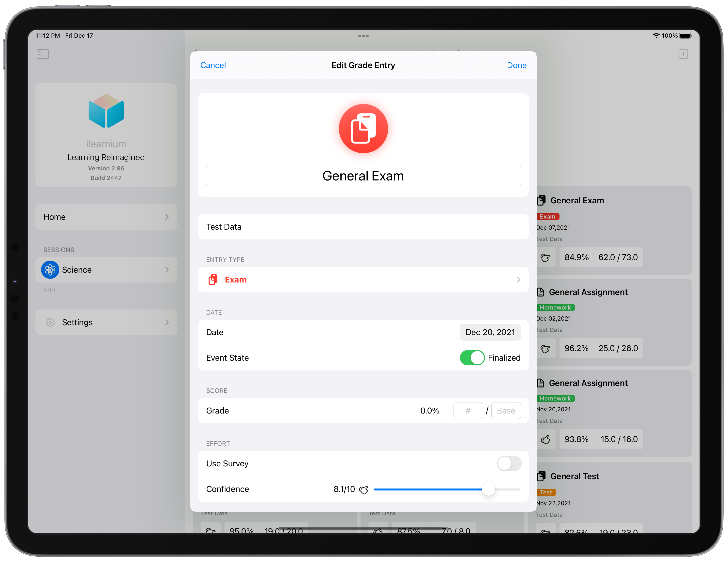Image resolution: width=728 pixels, height=563 pixels.
Task: Open the Science session in the sidebar
Action: tap(106, 269)
